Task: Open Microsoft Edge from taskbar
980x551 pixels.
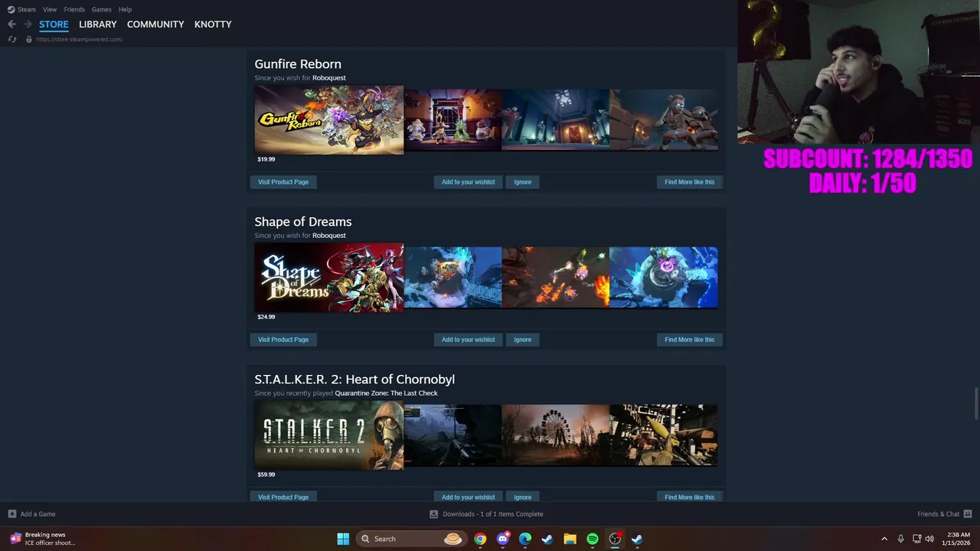Action: pos(525,539)
